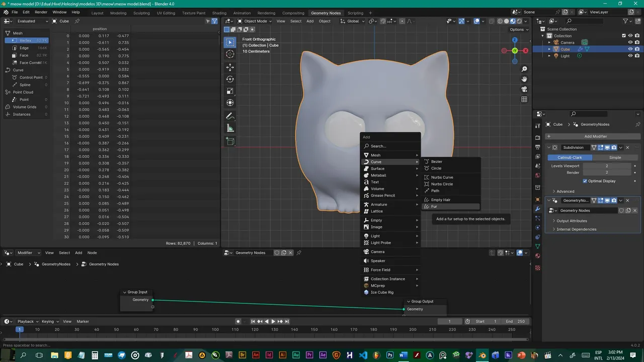
Task: Open Blender from the Windows taskbar
Action: pos(482,355)
